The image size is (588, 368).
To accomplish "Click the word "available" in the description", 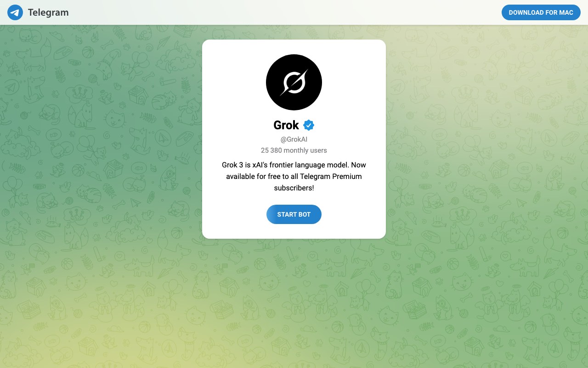I will tap(241, 176).
